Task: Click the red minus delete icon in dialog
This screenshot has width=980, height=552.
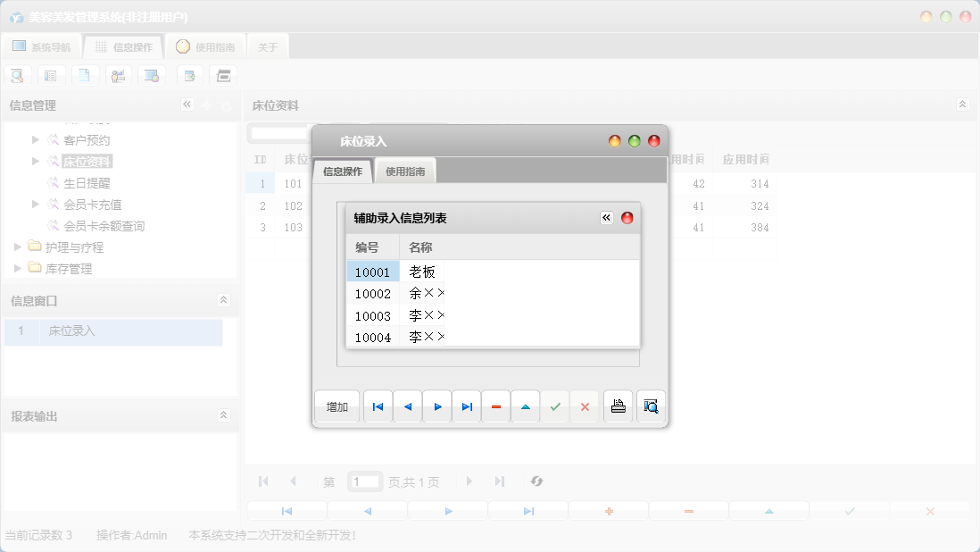Action: pos(496,407)
